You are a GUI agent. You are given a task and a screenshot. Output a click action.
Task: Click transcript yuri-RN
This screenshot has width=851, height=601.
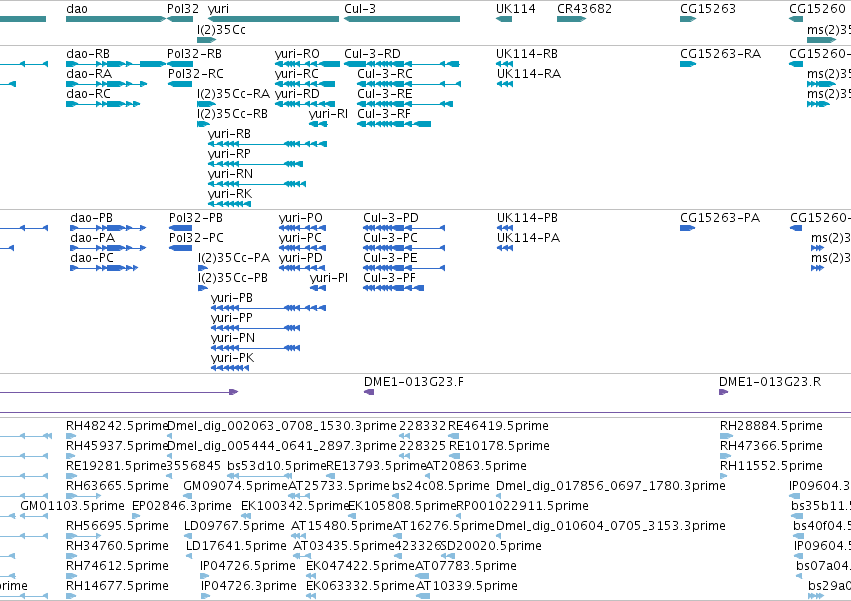click(230, 174)
